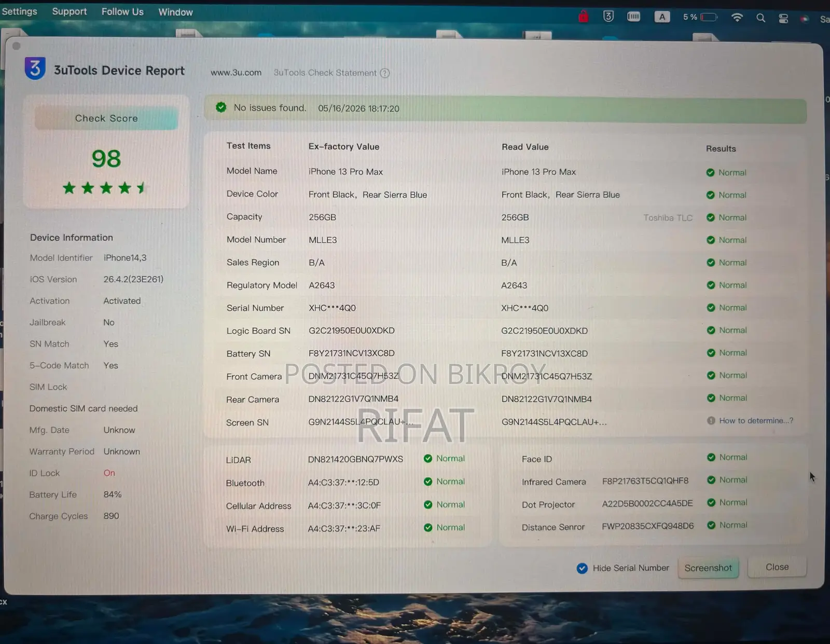
Task: Click the five-star rating under the score
Action: tap(105, 188)
